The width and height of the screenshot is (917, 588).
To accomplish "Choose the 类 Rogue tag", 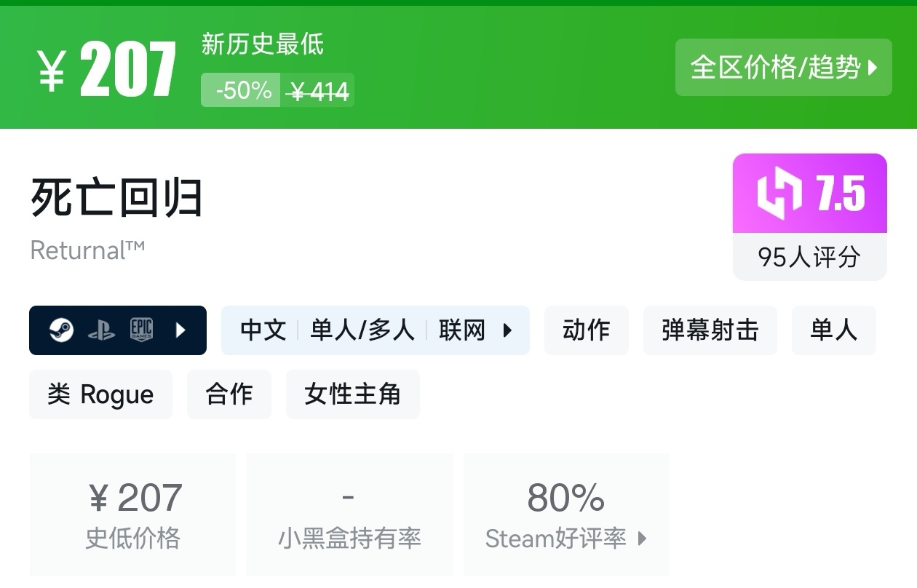I will coord(100,394).
